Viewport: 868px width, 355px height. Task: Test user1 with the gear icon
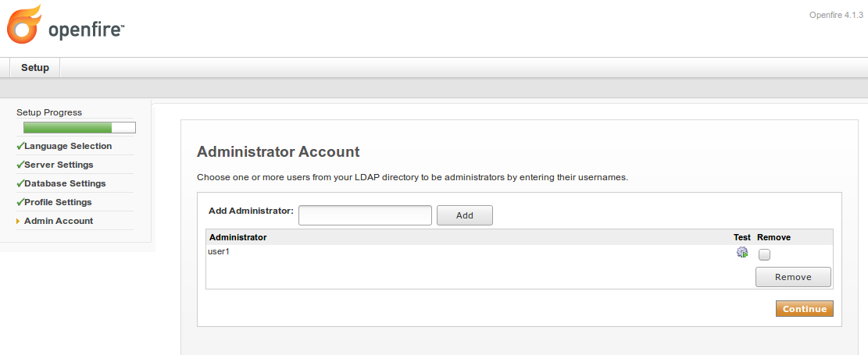[x=741, y=253]
